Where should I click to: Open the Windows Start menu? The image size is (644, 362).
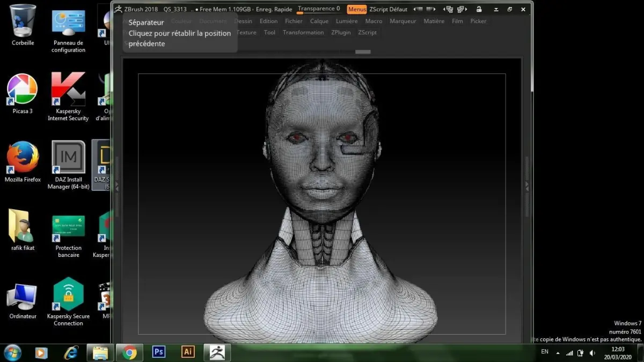(12, 352)
